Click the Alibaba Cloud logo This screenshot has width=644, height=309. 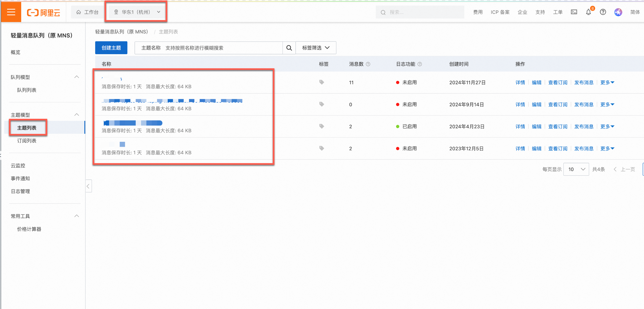point(44,12)
